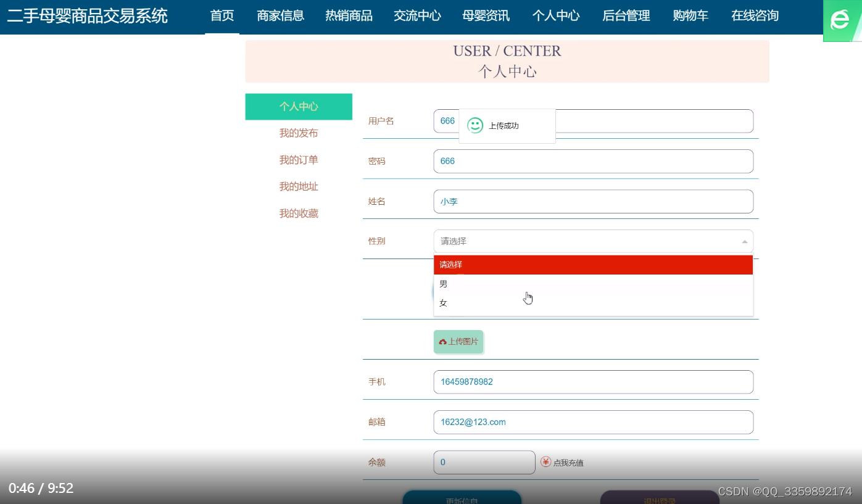Open 我的订单 in sidebar
The height and width of the screenshot is (504, 862).
tap(299, 160)
